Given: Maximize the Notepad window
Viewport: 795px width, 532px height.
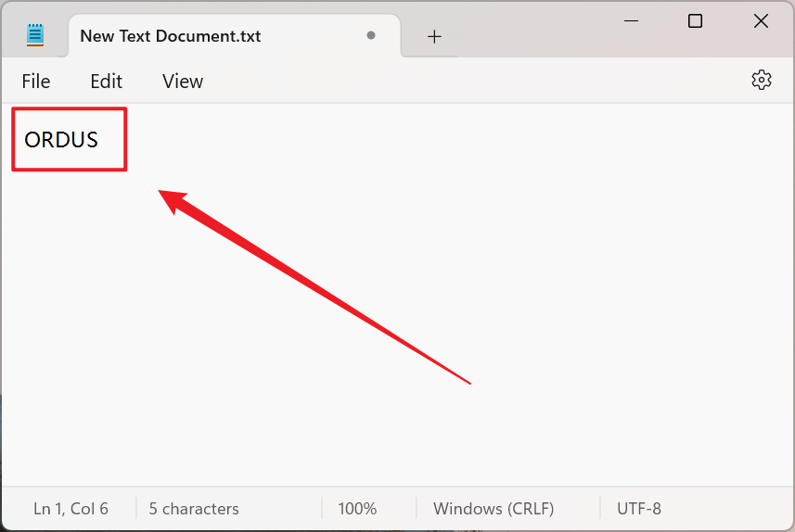Looking at the screenshot, I should pos(695,21).
